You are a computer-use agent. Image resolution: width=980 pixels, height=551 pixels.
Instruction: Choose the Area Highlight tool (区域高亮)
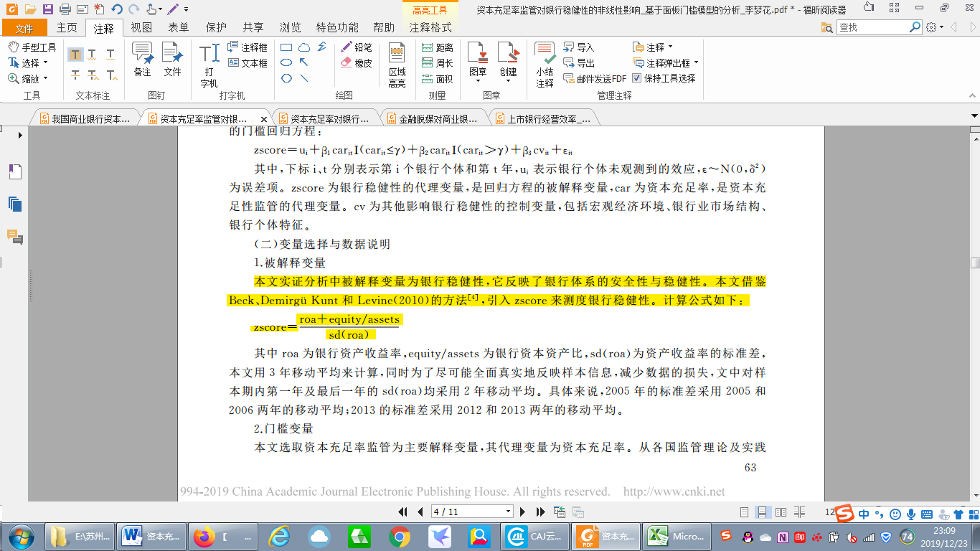pos(397,65)
